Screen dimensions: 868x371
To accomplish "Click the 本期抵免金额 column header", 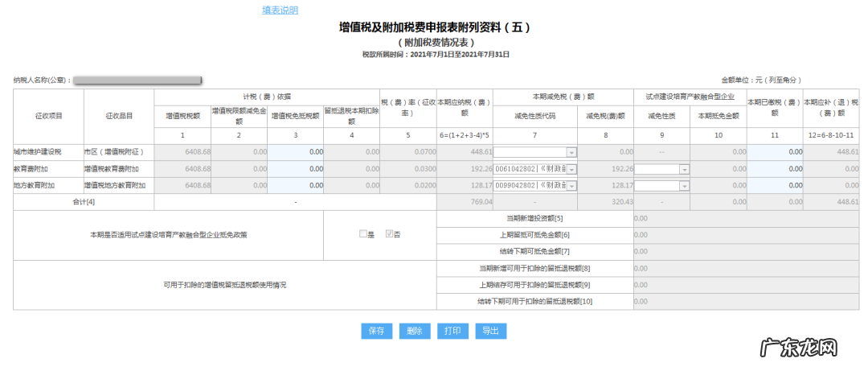I will point(719,116).
